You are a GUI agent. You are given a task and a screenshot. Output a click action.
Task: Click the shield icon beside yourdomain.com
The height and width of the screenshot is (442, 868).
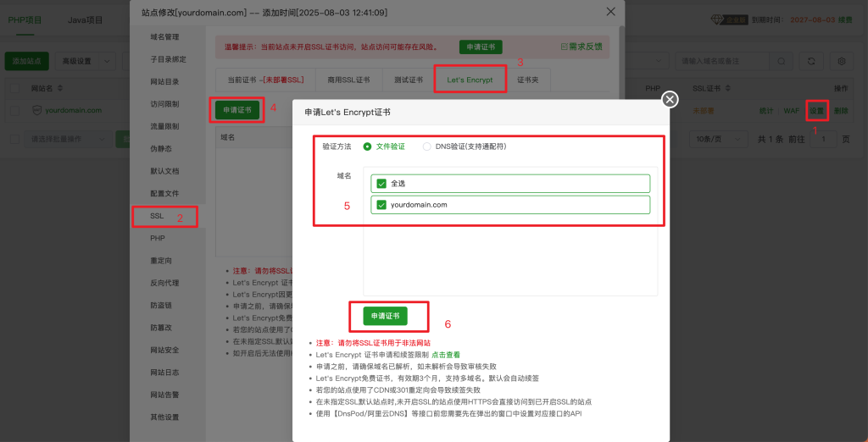click(37, 110)
